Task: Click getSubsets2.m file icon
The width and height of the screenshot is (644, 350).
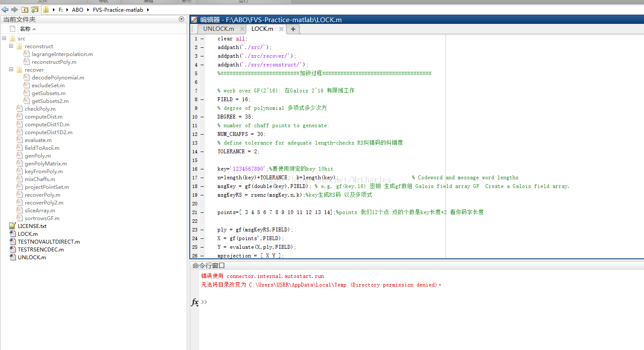Action: (26, 101)
